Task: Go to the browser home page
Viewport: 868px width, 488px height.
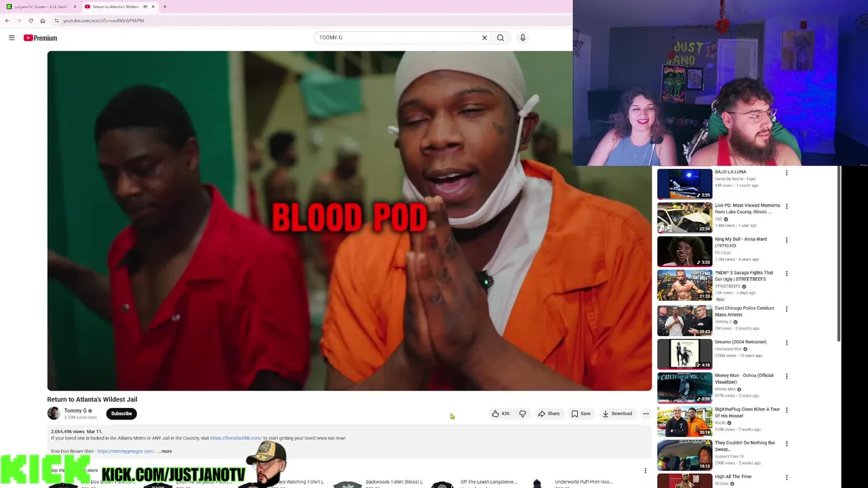Action: (x=43, y=20)
